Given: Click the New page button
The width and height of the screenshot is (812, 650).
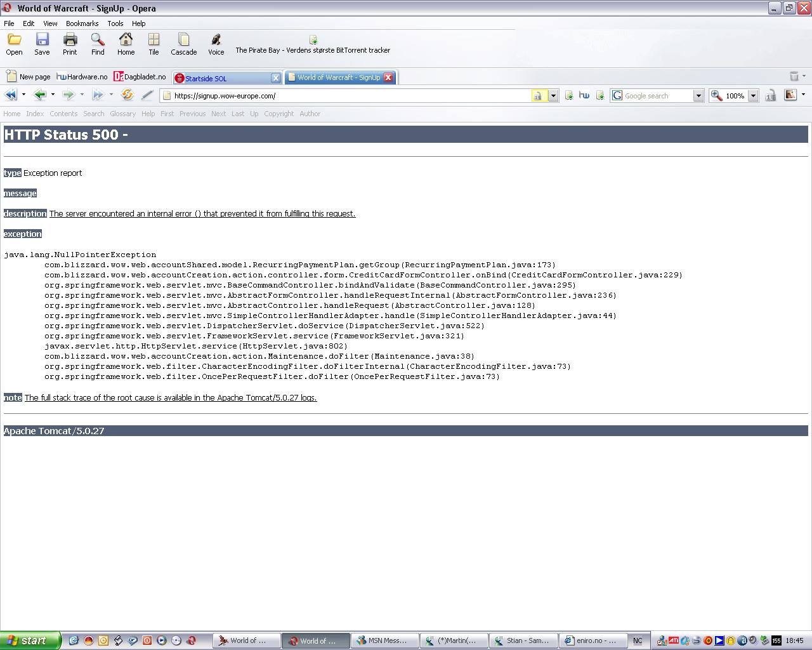Looking at the screenshot, I should coord(28,77).
